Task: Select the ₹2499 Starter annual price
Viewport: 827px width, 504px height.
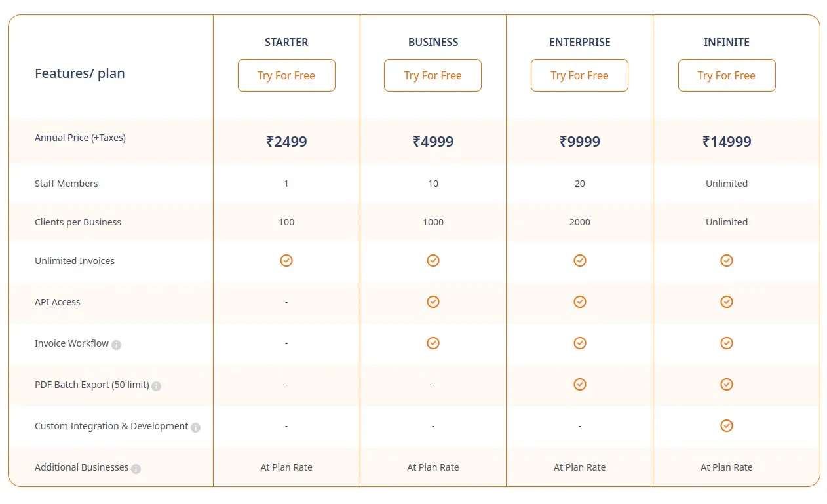Action: (286, 142)
